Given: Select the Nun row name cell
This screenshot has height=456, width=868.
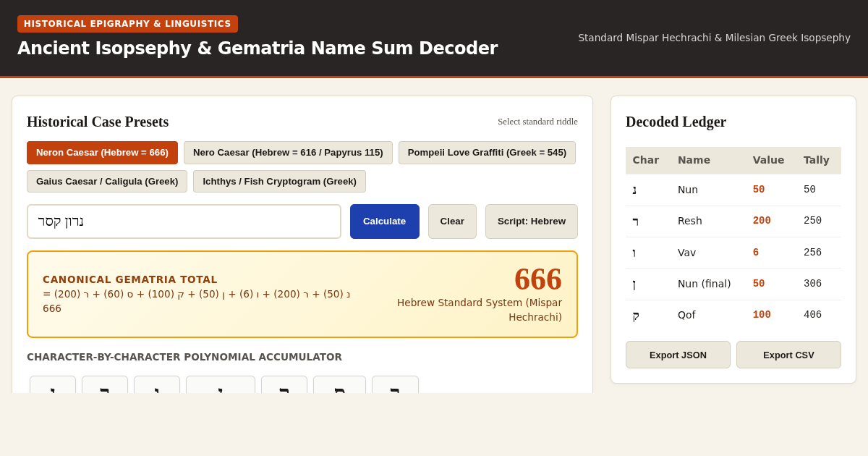Looking at the screenshot, I should pos(688,190).
